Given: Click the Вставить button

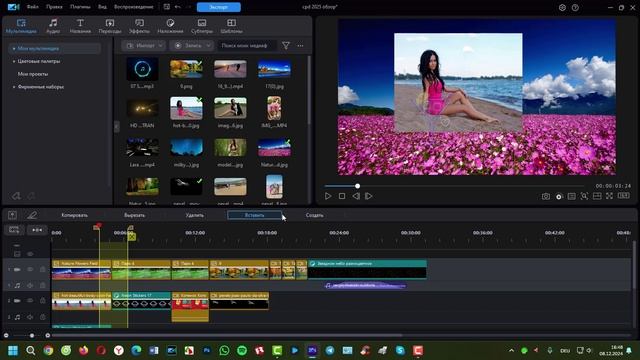Looking at the screenshot, I should pos(254,215).
